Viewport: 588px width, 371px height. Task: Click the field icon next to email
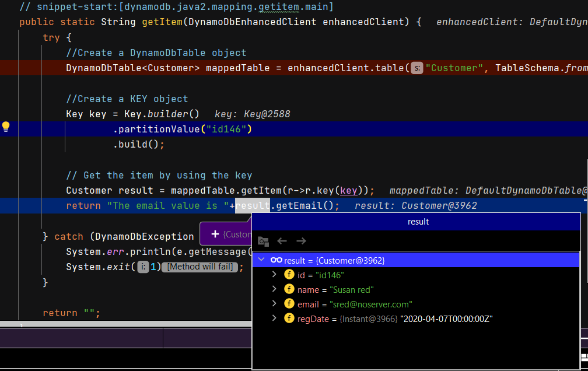coord(289,304)
